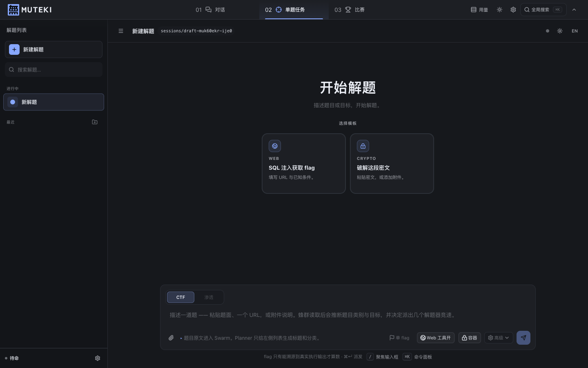Select the 新解题 item in progress list
Image resolution: width=588 pixels, height=368 pixels.
click(x=53, y=102)
